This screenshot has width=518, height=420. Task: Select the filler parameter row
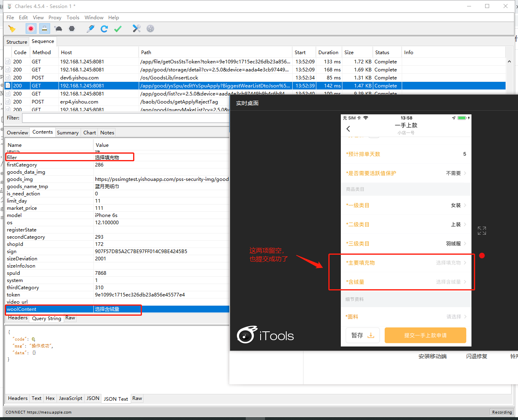(x=117, y=158)
